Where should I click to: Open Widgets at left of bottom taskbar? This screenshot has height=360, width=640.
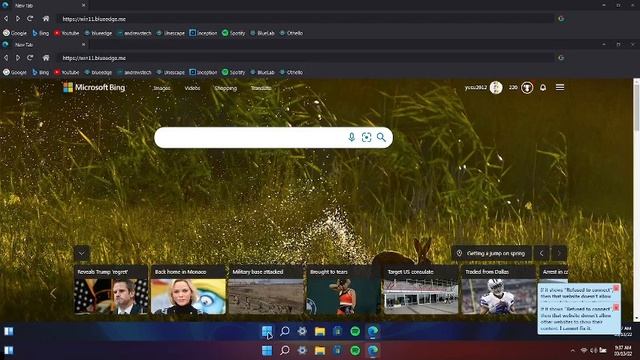[9, 350]
